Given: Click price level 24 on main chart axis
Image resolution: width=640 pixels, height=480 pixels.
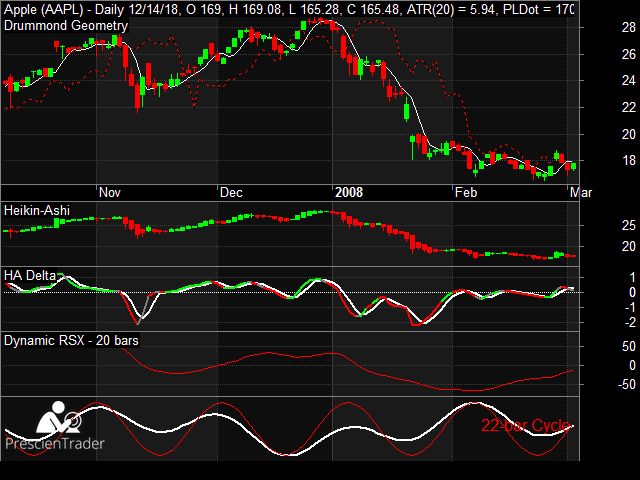Looking at the screenshot, I should coord(629,81).
